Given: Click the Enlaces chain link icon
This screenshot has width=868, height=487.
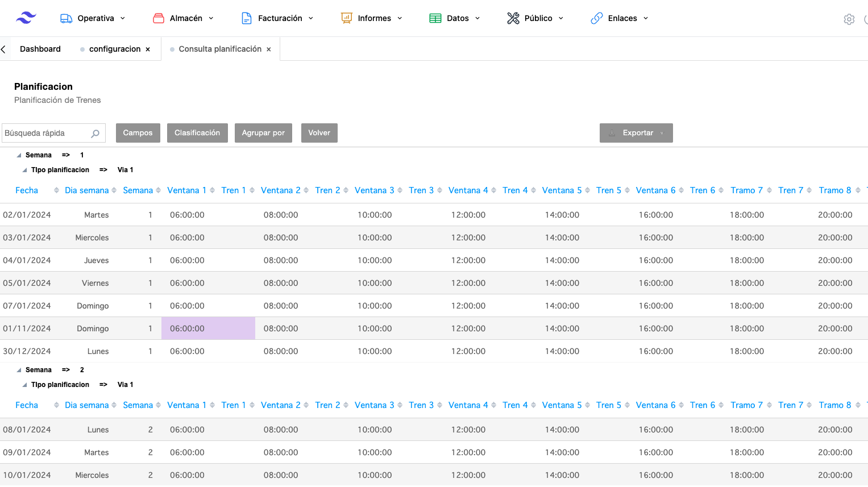Looking at the screenshot, I should pyautogui.click(x=596, y=18).
